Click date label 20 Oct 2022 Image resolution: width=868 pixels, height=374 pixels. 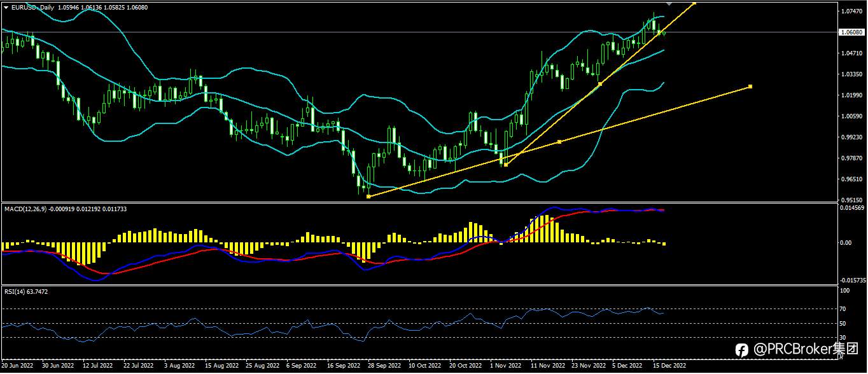(466, 366)
